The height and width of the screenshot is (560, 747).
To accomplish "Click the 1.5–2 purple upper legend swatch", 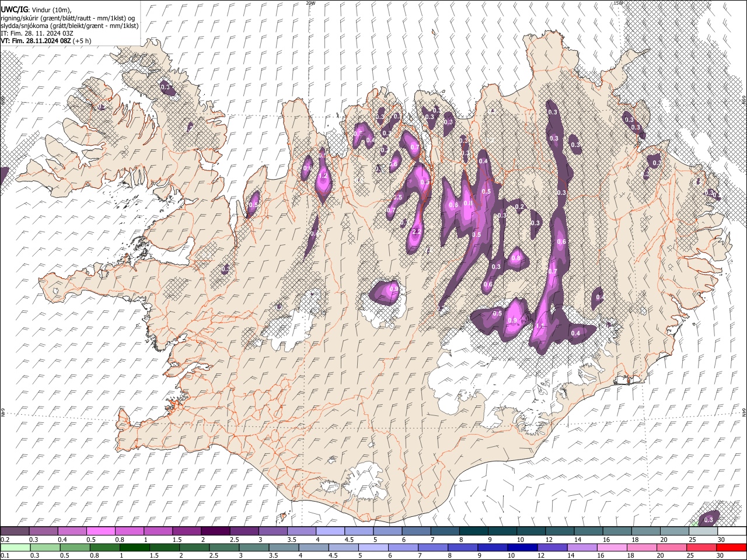I will [x=186, y=531].
